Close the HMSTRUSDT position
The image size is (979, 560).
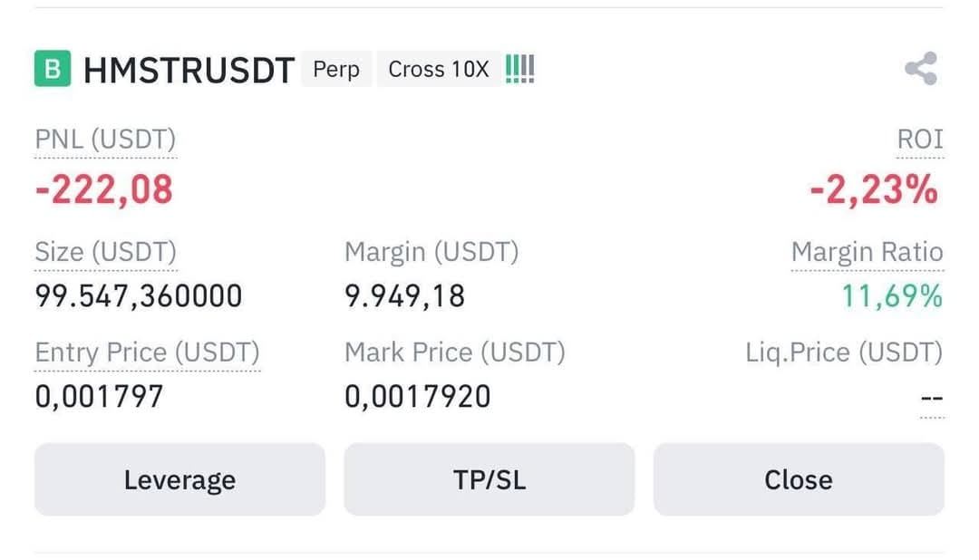pos(799,479)
